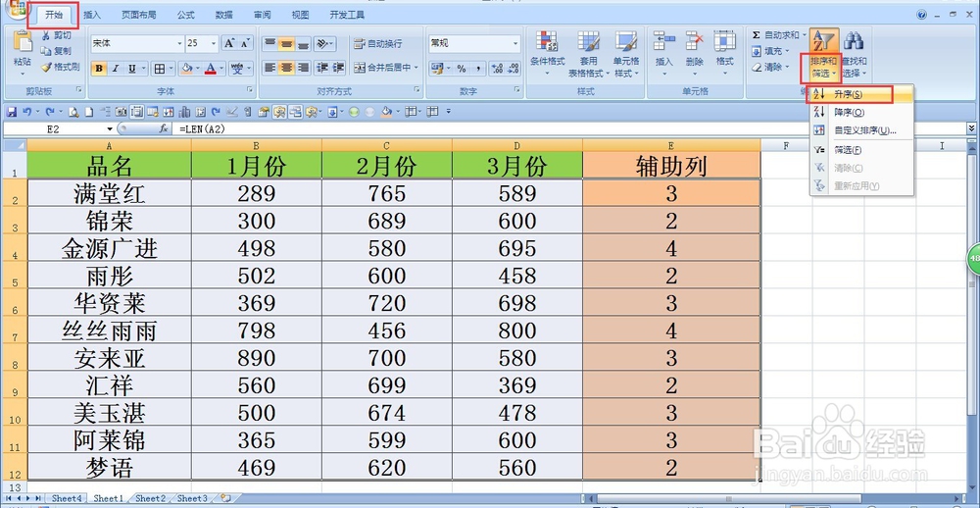The image size is (980, 508).
Task: Click the formula bar containing =LEN(A2)
Action: tap(570, 128)
